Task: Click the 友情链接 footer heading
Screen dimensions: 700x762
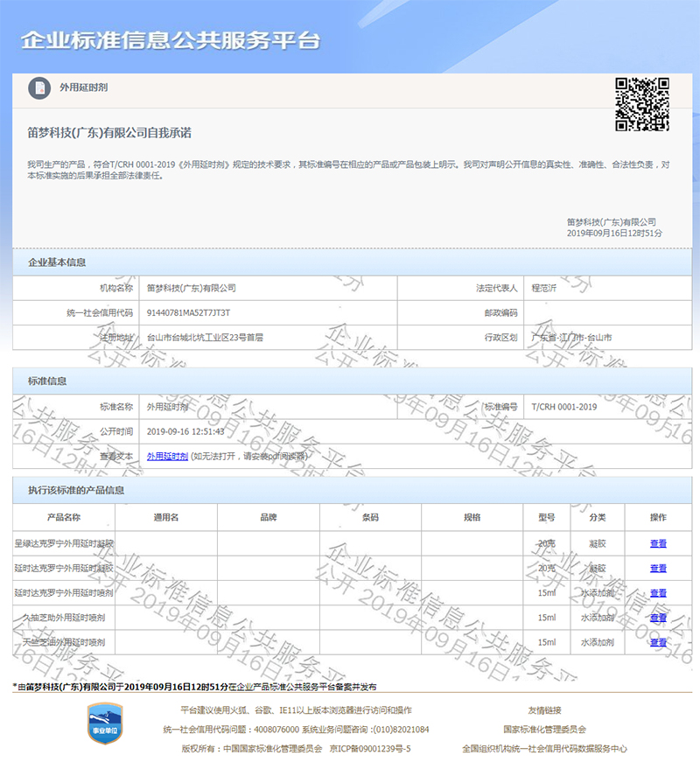Action: click(x=544, y=710)
